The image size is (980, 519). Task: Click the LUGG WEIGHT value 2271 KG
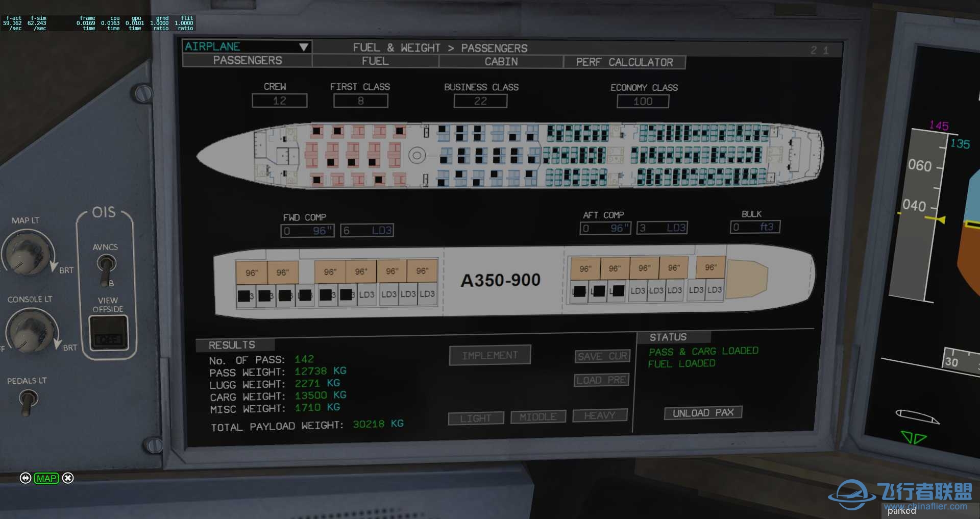(317, 383)
